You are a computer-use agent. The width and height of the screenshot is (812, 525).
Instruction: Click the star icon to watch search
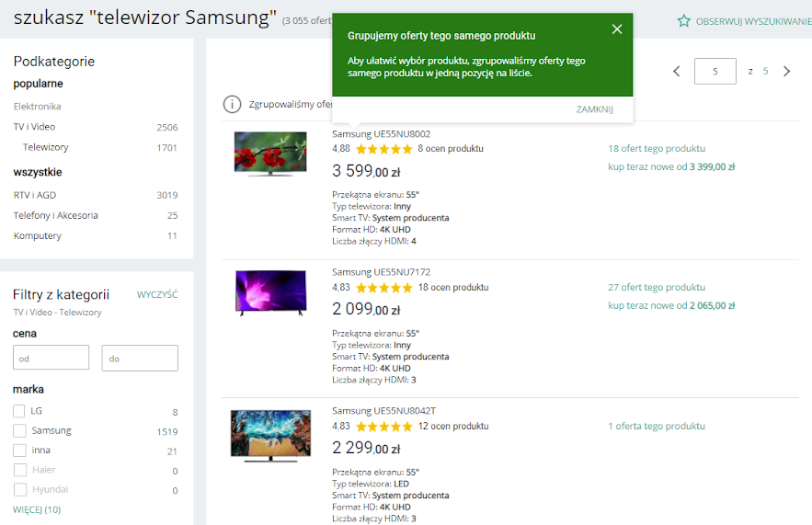point(683,20)
